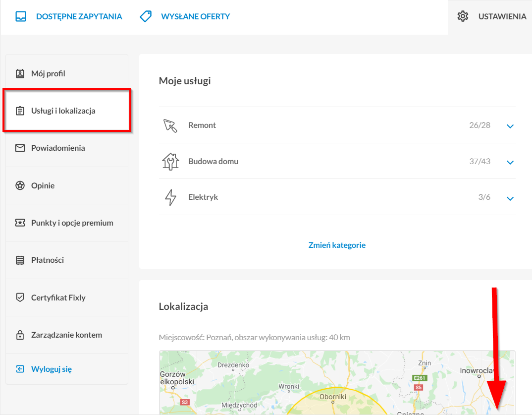The width and height of the screenshot is (532, 415).
Task: Expand the Elektryk category chevron
Action: tap(510, 198)
